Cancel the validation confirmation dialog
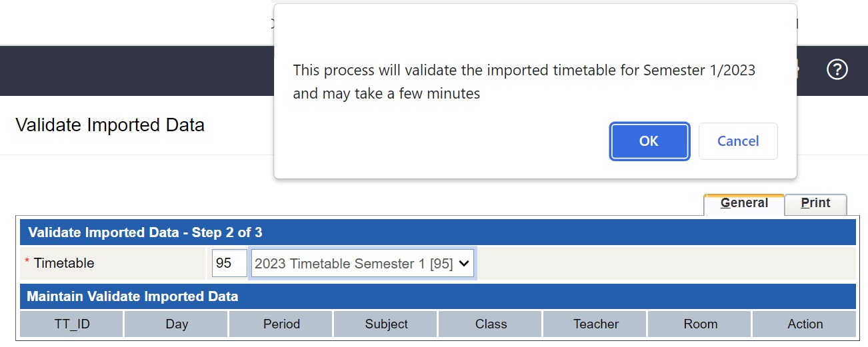The width and height of the screenshot is (868, 347). pyautogui.click(x=737, y=141)
